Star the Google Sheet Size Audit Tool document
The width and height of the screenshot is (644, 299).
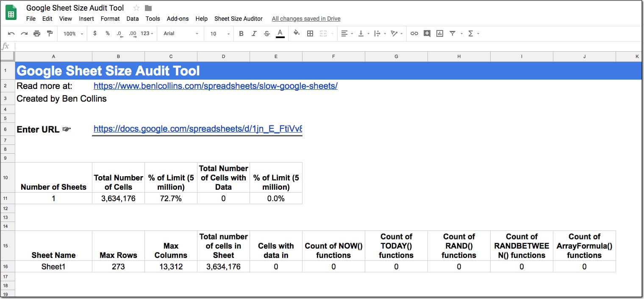[x=136, y=8]
